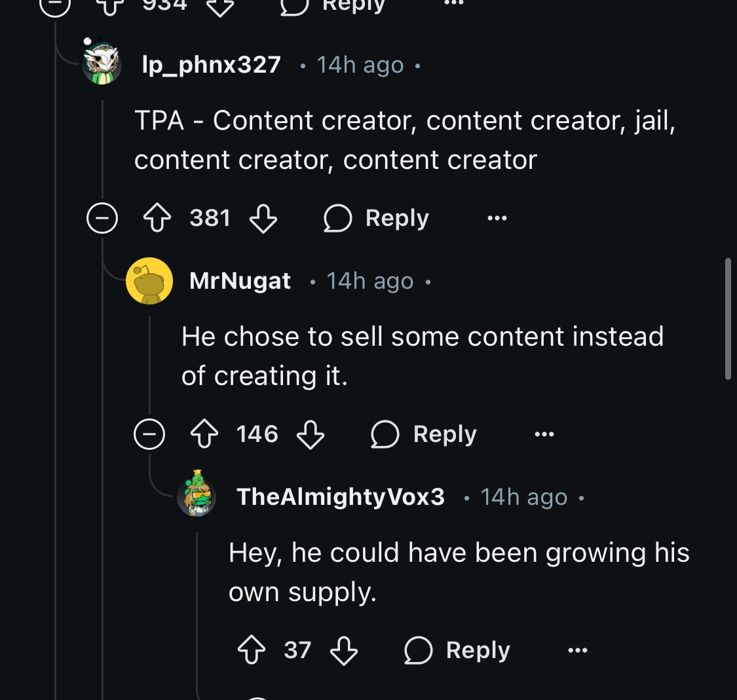Reply to MrNugat's comment
The width and height of the screenshot is (737, 700).
click(424, 434)
